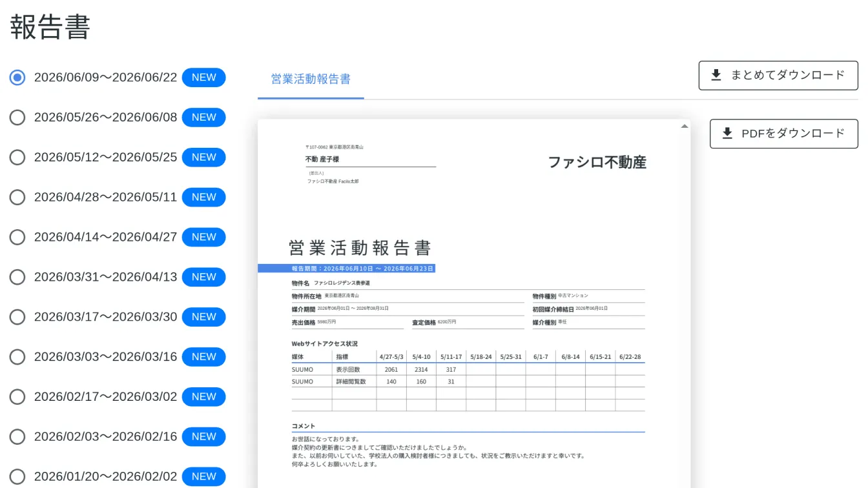
Task: Click the 報告書 page heading
Action: [50, 27]
